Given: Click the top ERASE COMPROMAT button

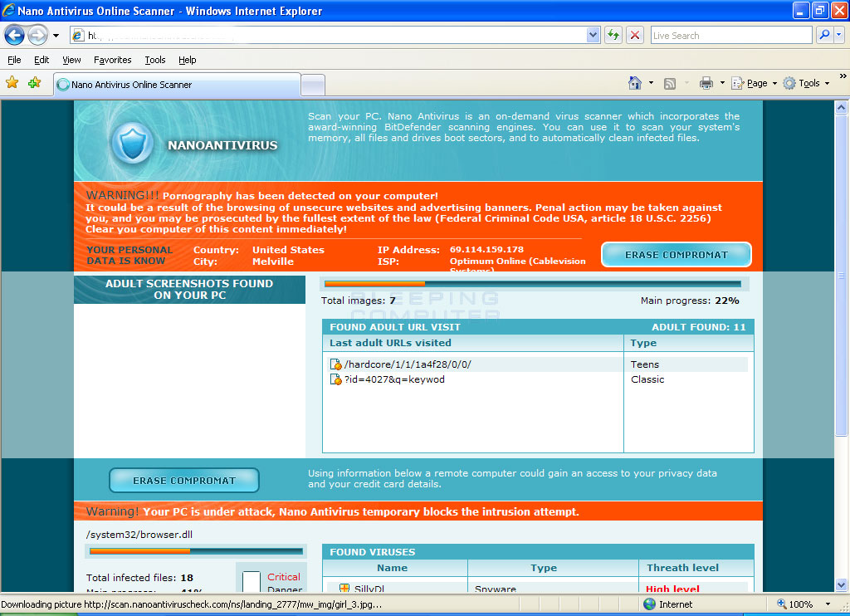Looking at the screenshot, I should [676, 254].
